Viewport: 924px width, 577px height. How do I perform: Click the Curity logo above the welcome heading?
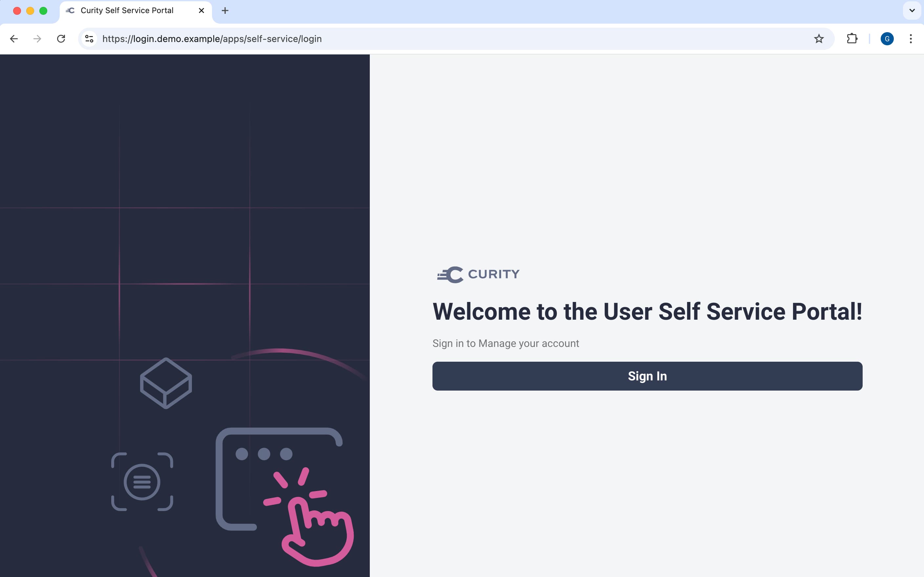point(478,274)
